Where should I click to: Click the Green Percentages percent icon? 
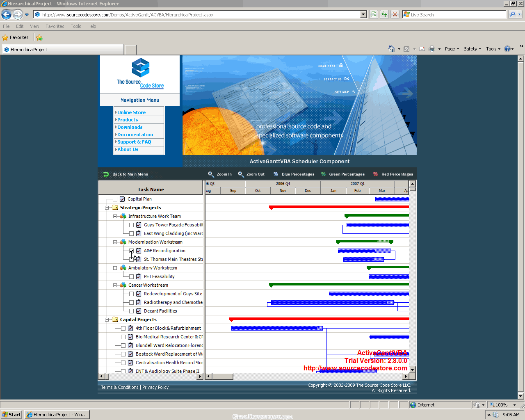323,174
